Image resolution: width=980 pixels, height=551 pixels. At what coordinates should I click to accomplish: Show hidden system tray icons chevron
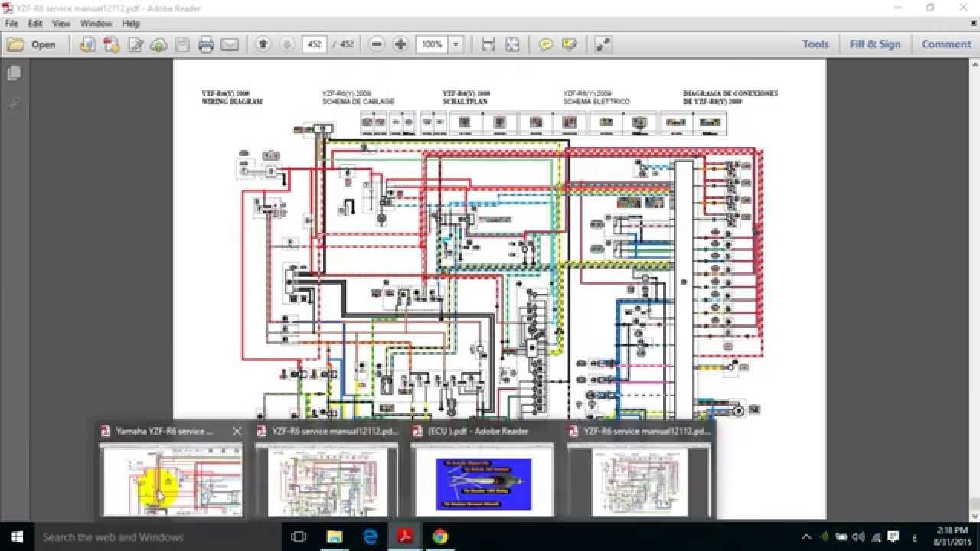point(807,536)
